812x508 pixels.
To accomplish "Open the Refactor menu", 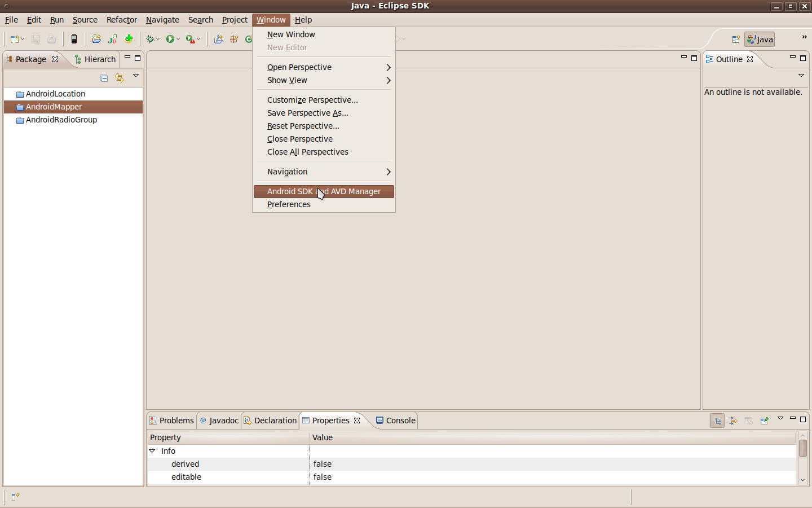I will [x=122, y=20].
